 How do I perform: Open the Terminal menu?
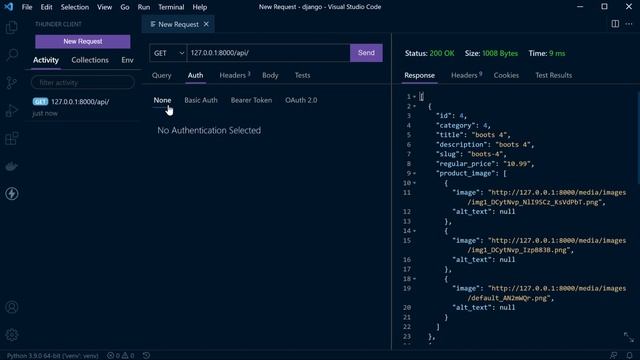[171, 7]
